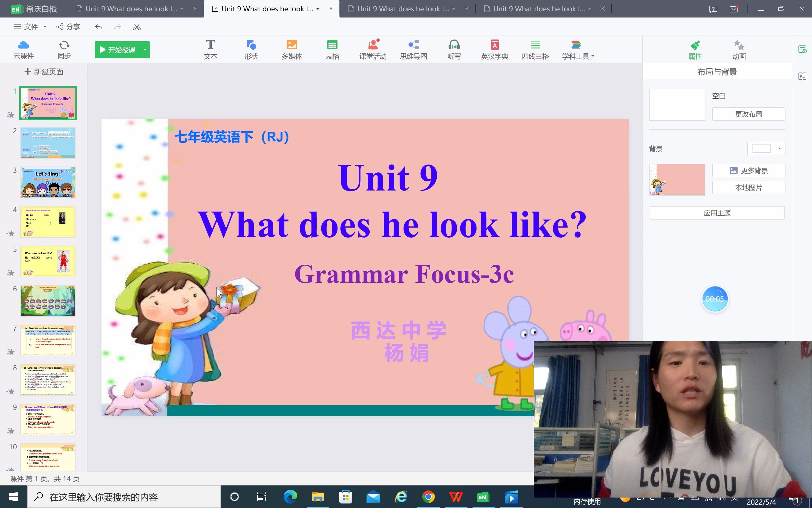Click the 同步 sync icon
Image resolution: width=812 pixels, height=508 pixels.
[64, 49]
